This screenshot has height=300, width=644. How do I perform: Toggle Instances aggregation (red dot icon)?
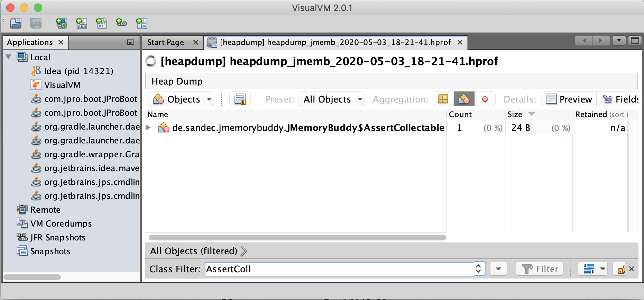point(485,99)
